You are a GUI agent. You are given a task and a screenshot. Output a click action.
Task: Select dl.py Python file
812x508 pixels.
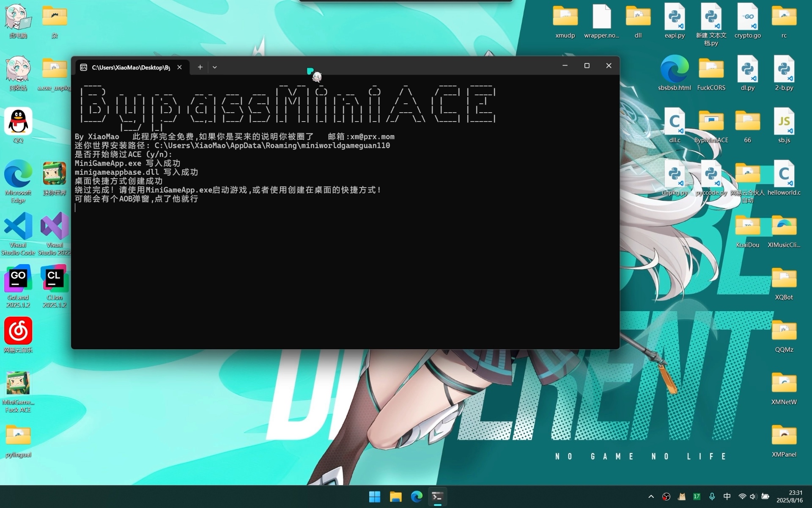[748, 73]
